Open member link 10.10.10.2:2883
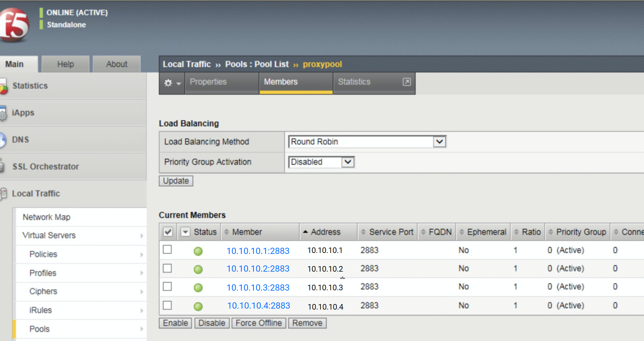The image size is (644, 341). pos(258,269)
